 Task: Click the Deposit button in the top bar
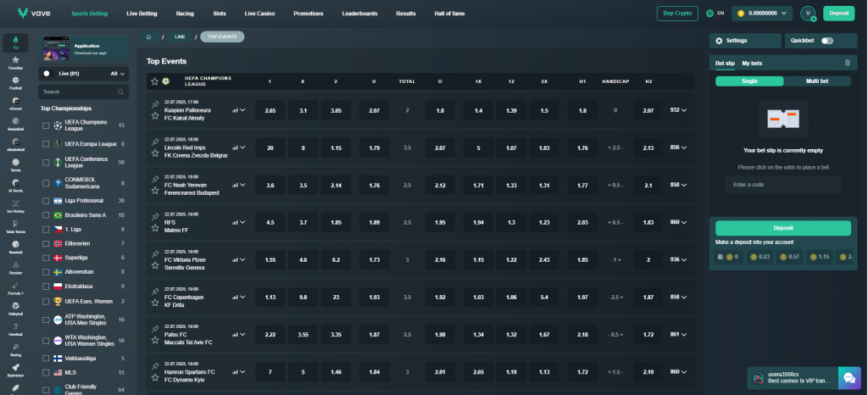click(838, 14)
